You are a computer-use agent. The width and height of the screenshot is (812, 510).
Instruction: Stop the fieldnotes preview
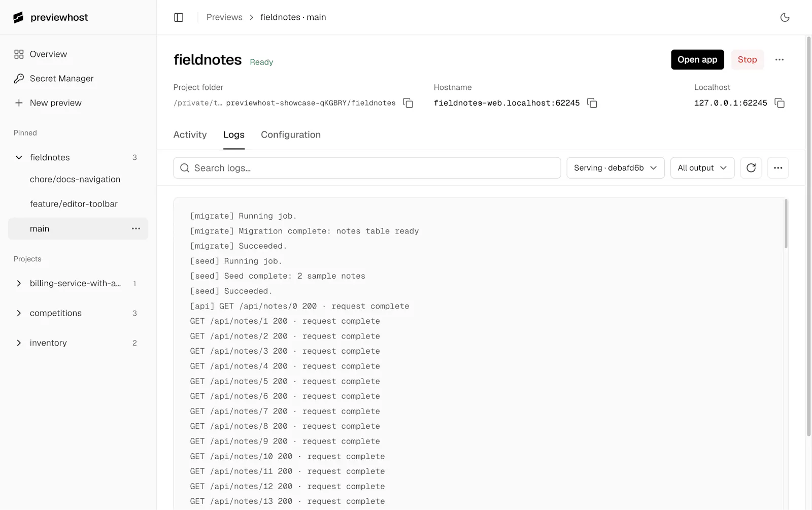[x=747, y=60]
